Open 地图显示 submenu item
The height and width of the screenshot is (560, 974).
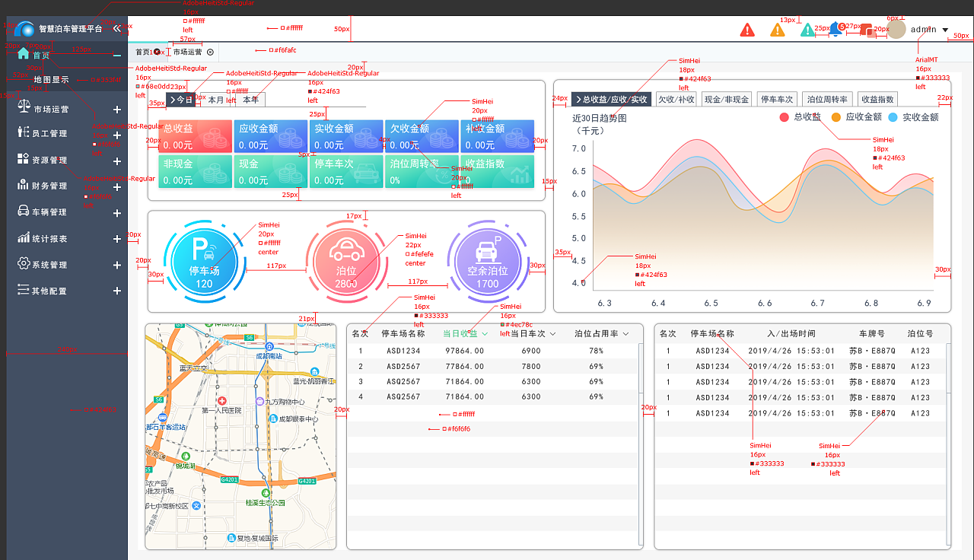(51, 79)
